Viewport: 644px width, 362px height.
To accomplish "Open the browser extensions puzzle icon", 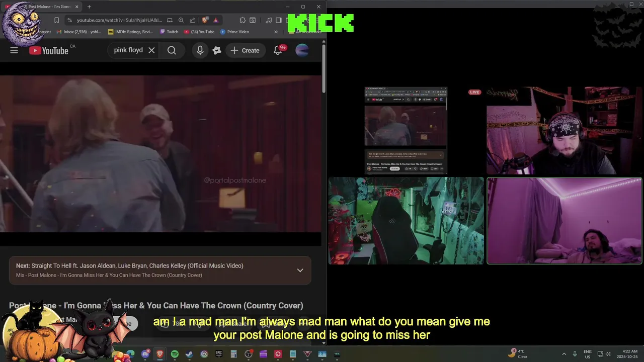I will pyautogui.click(x=243, y=20).
